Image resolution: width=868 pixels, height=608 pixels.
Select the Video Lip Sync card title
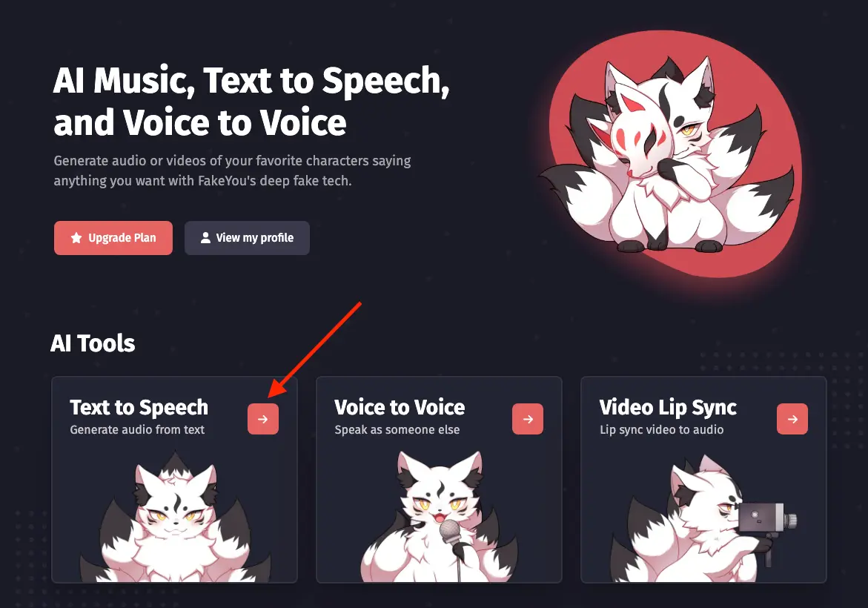pyautogui.click(x=668, y=408)
